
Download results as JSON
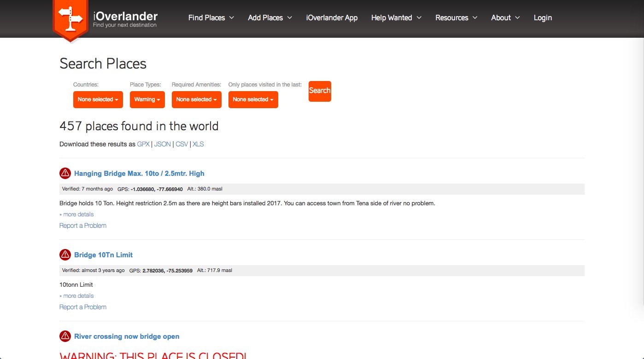click(162, 144)
